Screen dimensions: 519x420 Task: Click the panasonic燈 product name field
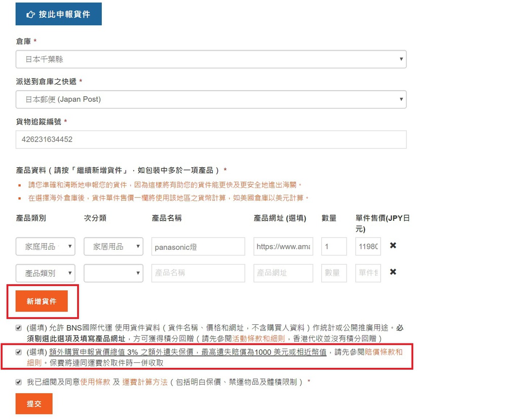tap(198, 247)
